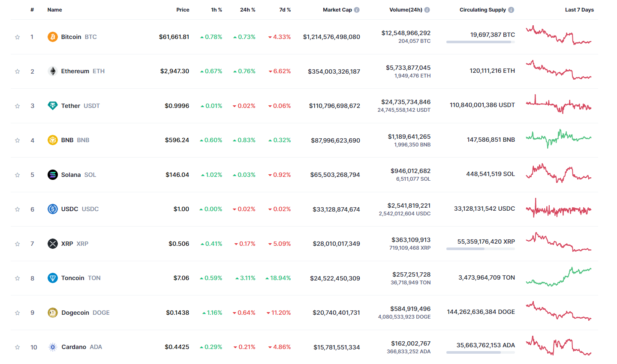Image resolution: width=617 pixels, height=364 pixels.
Task: Open the Market Cap info tooltip icon
Action: click(x=357, y=10)
